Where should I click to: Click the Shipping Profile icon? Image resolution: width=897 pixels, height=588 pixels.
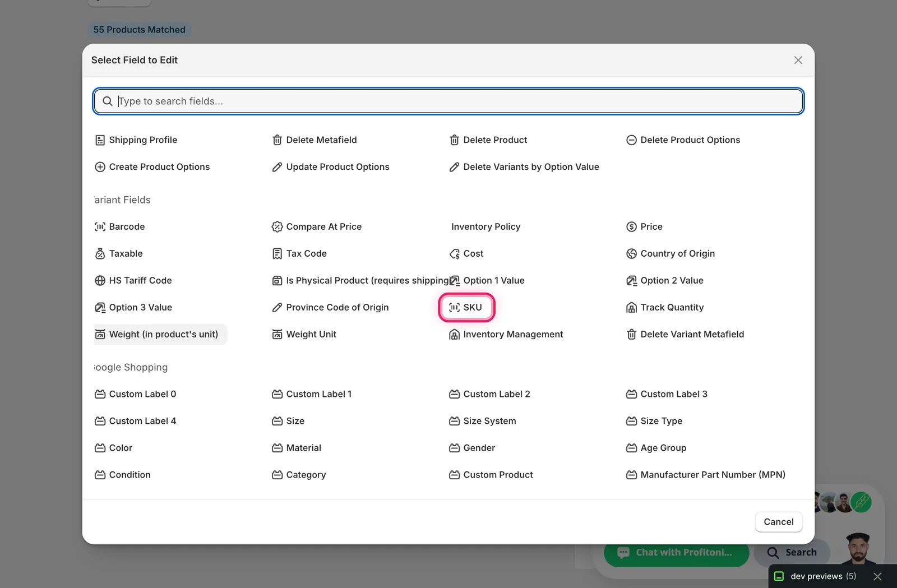(x=100, y=140)
